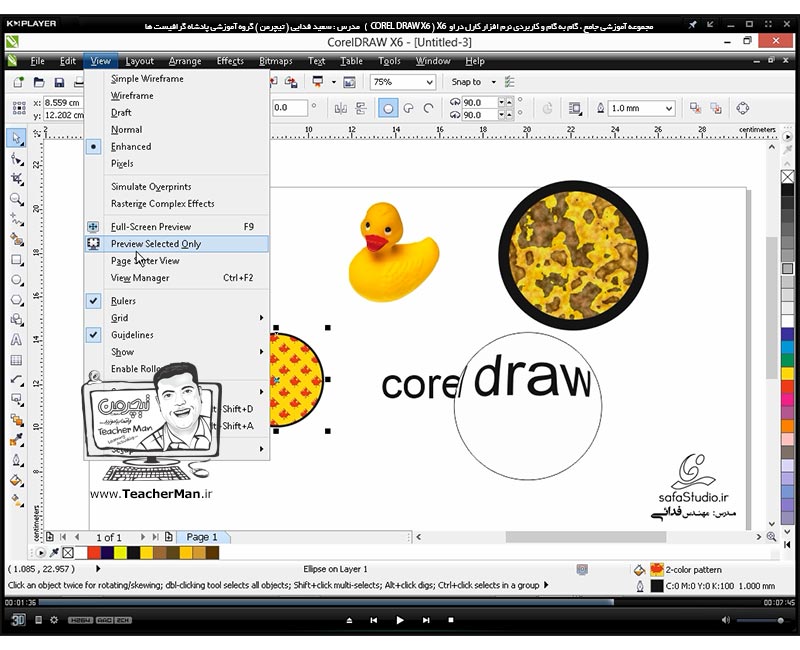Expand the document palette flyout arrow
Image resolution: width=800 pixels, height=650 pixels.
coord(41,552)
